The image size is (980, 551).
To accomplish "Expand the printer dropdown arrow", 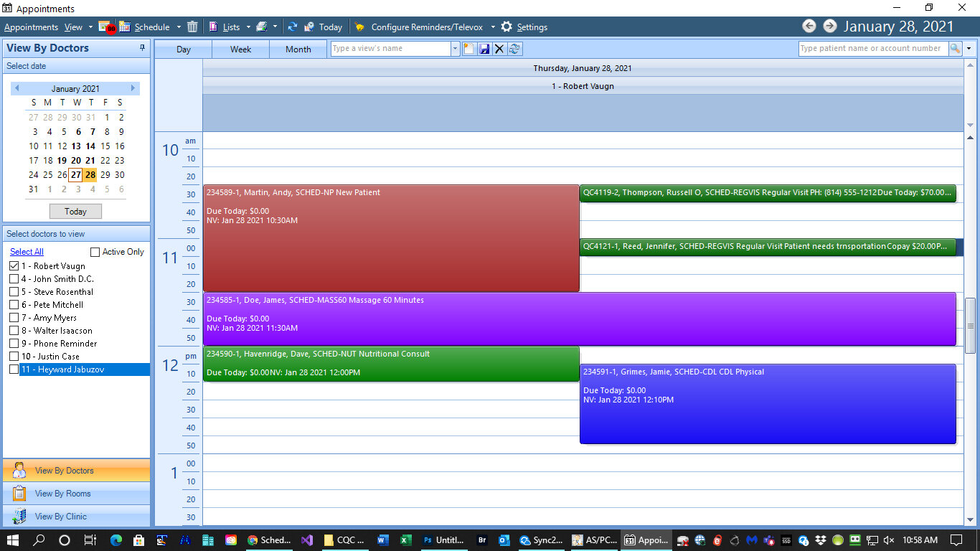I will (275, 27).
